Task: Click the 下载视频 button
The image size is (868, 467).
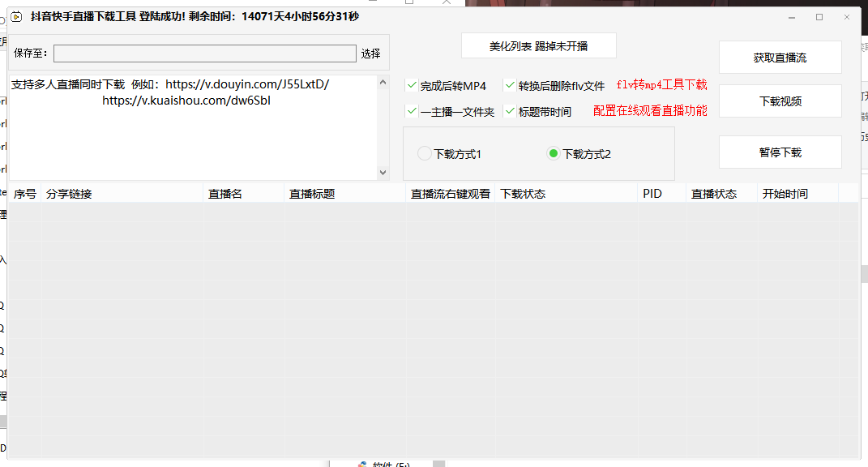Action: (x=780, y=101)
